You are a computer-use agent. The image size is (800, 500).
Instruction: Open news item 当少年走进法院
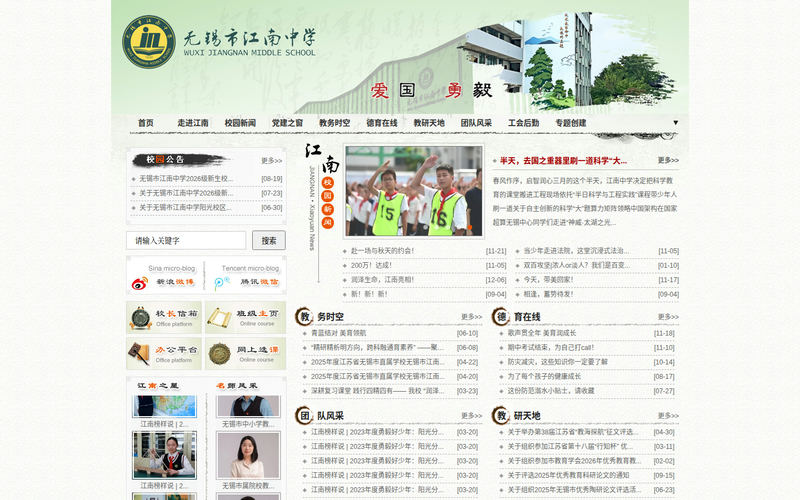click(576, 251)
